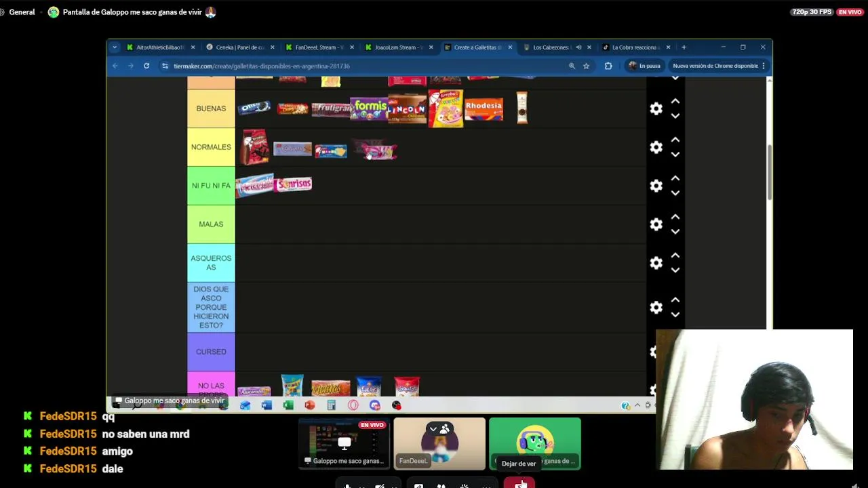Select the Lincoln cookie image

click(x=408, y=108)
